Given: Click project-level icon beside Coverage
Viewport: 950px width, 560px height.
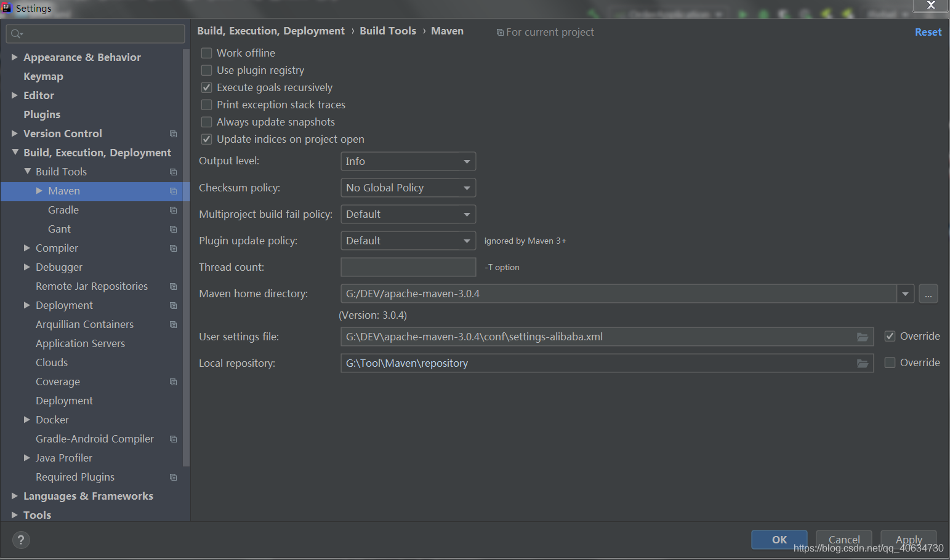Looking at the screenshot, I should 173,382.
